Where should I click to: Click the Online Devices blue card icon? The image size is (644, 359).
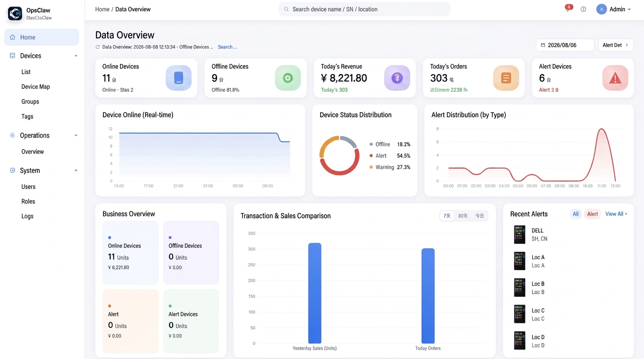(178, 78)
